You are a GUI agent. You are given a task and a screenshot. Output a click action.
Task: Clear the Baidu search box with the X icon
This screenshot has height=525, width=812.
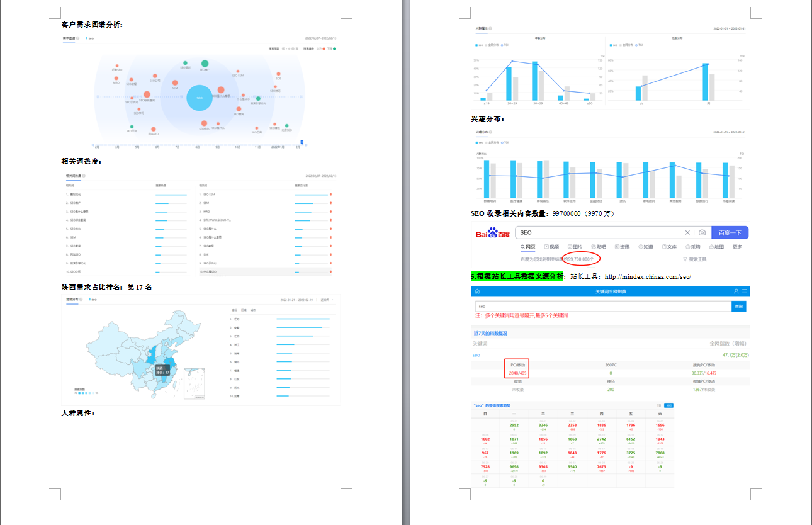[687, 233]
